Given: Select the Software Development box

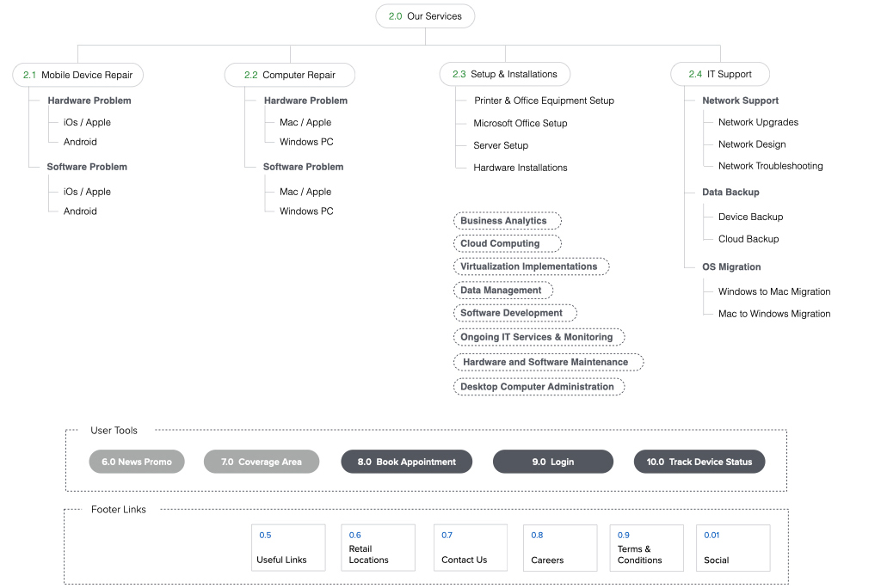Looking at the screenshot, I should (514, 313).
